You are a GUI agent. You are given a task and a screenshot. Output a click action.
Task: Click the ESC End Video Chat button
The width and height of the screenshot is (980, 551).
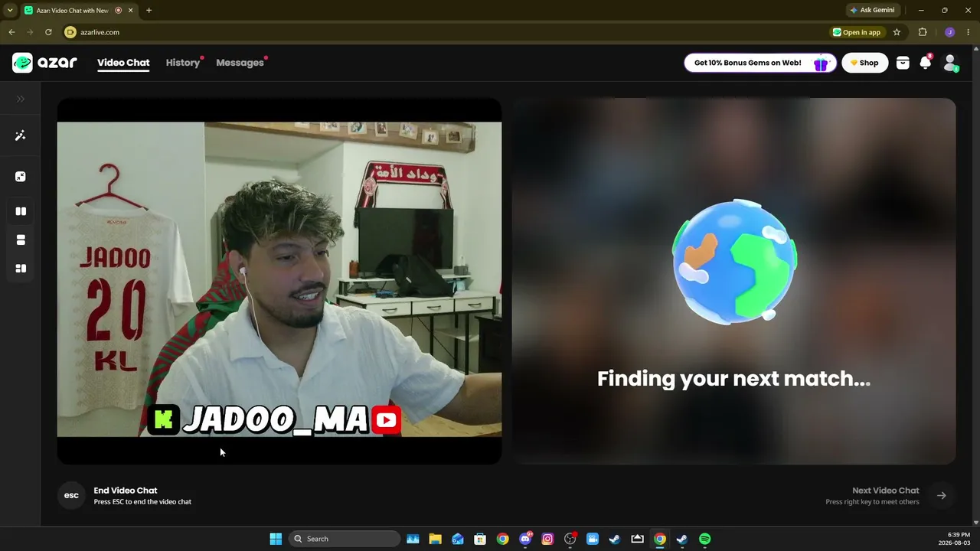[x=71, y=495]
